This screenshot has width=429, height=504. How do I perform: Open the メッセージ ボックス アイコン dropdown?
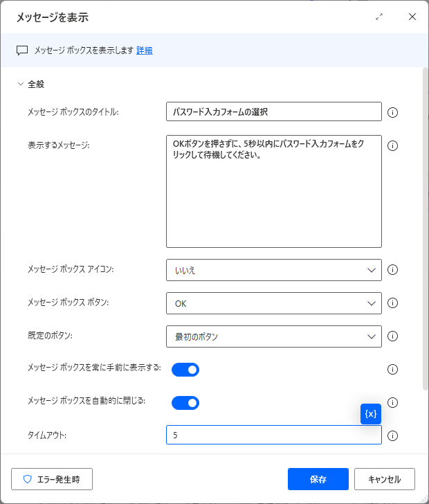274,270
